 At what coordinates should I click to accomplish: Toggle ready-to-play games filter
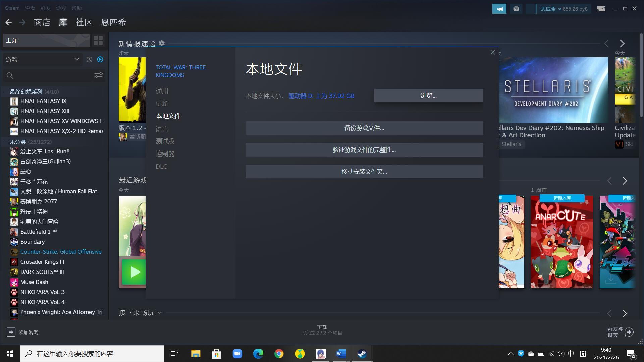pos(100,59)
